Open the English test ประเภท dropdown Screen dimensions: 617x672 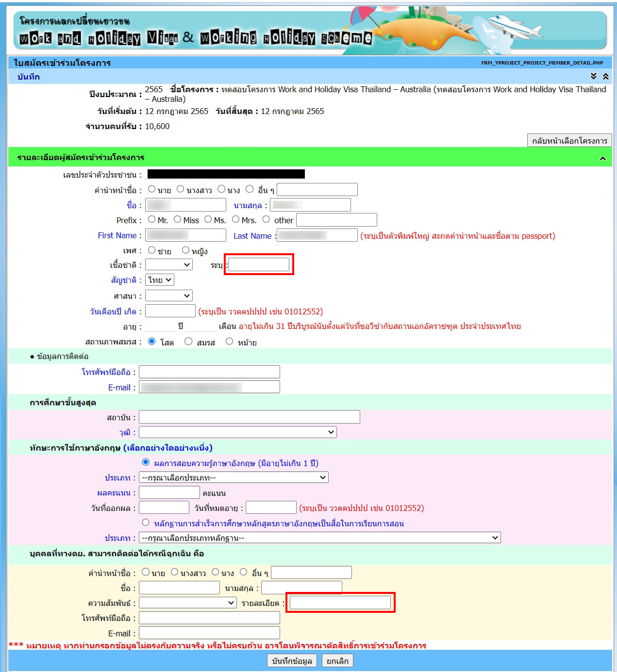[233, 477]
